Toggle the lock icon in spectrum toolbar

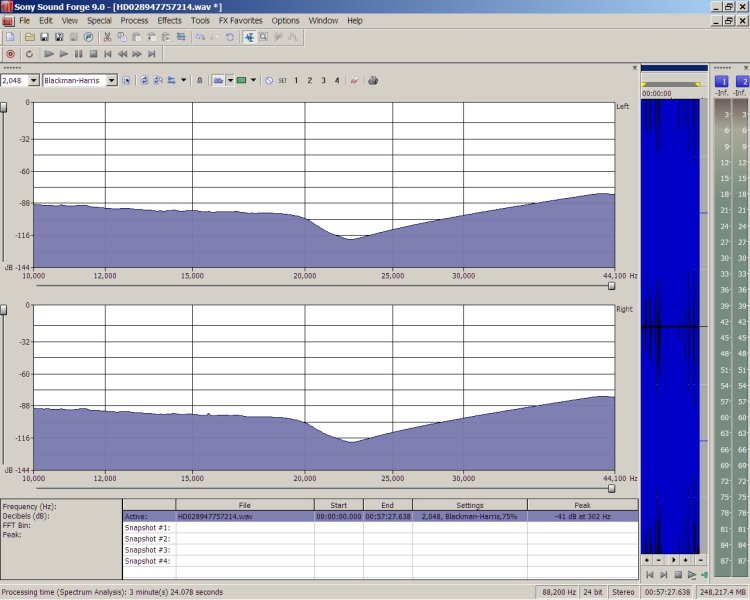[x=199, y=80]
